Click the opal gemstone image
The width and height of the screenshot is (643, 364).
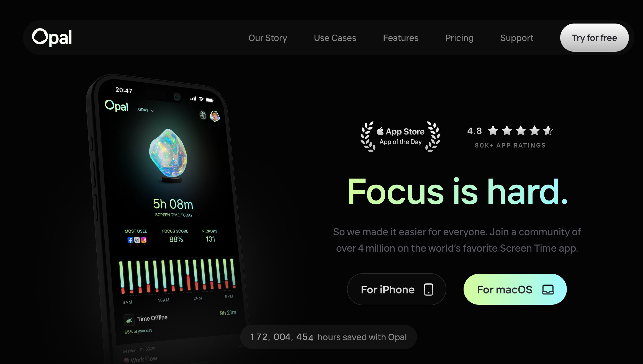click(x=168, y=155)
